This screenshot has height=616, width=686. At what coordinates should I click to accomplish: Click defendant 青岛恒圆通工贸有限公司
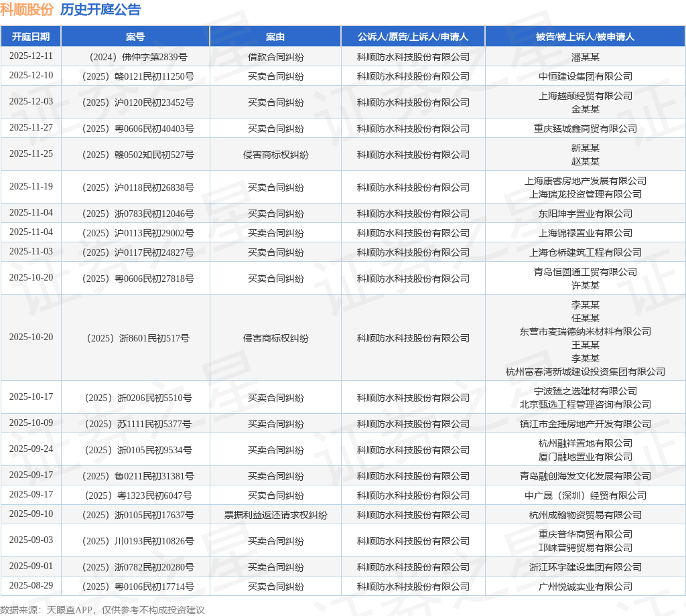tap(586, 273)
